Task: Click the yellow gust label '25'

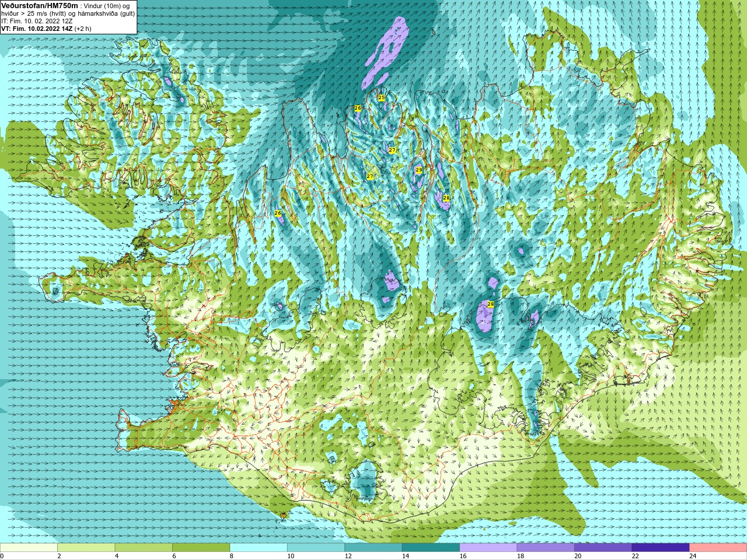Action: pyautogui.click(x=381, y=97)
